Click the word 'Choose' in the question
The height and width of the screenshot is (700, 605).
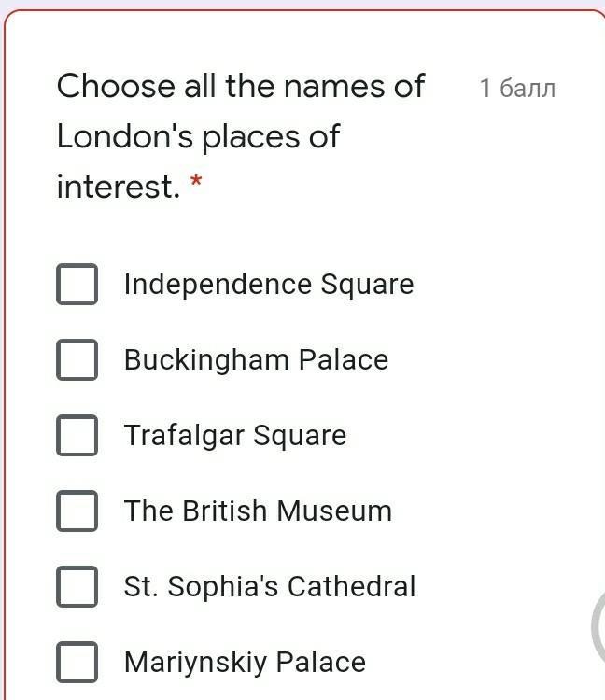(x=103, y=87)
